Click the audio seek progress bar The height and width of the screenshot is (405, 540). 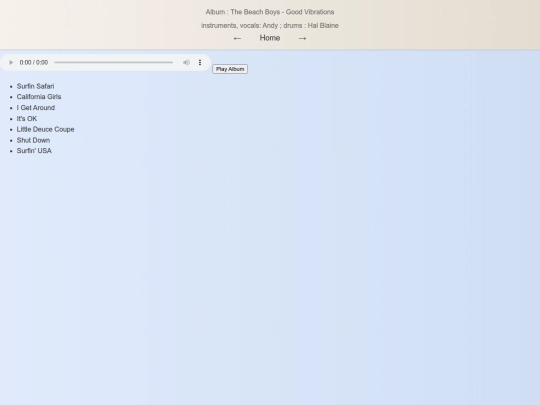pos(114,62)
